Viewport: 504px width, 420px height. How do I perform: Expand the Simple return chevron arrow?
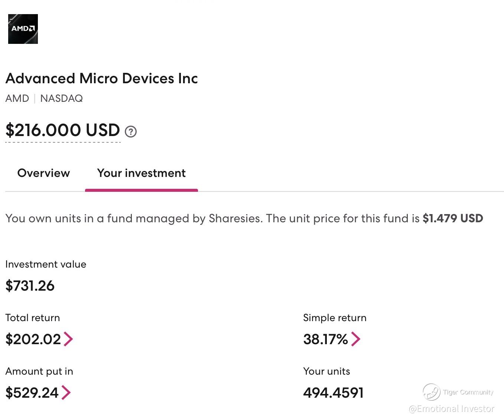[355, 339]
